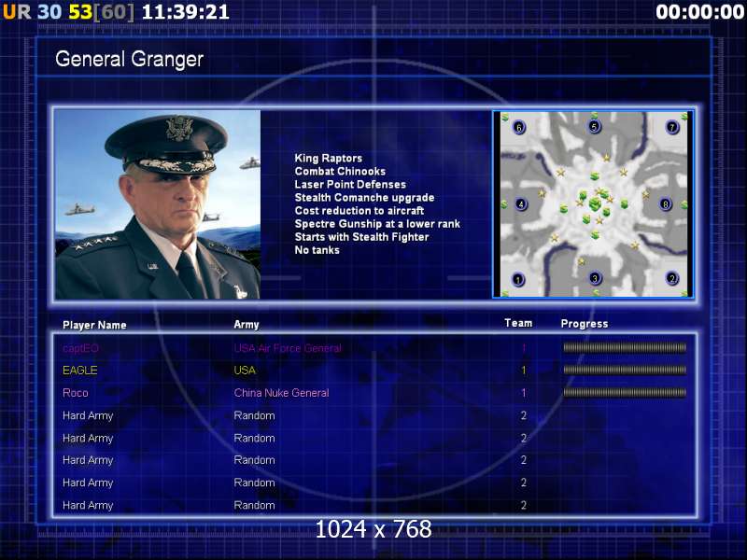Image resolution: width=747 pixels, height=560 pixels.
Task: Click Spectre Gunship at a lower rank
Action: [377, 224]
